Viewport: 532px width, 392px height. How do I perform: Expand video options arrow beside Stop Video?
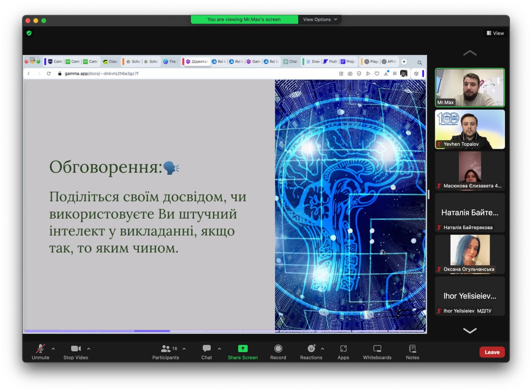(89, 349)
